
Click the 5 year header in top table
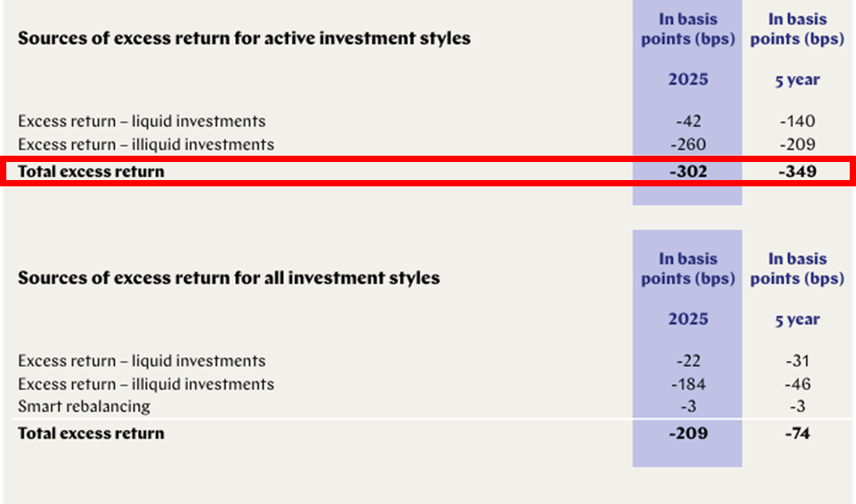(797, 79)
